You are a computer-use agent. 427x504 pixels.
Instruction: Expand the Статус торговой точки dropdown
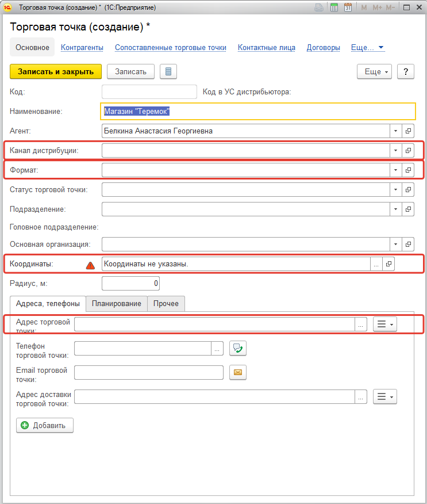[396, 190]
